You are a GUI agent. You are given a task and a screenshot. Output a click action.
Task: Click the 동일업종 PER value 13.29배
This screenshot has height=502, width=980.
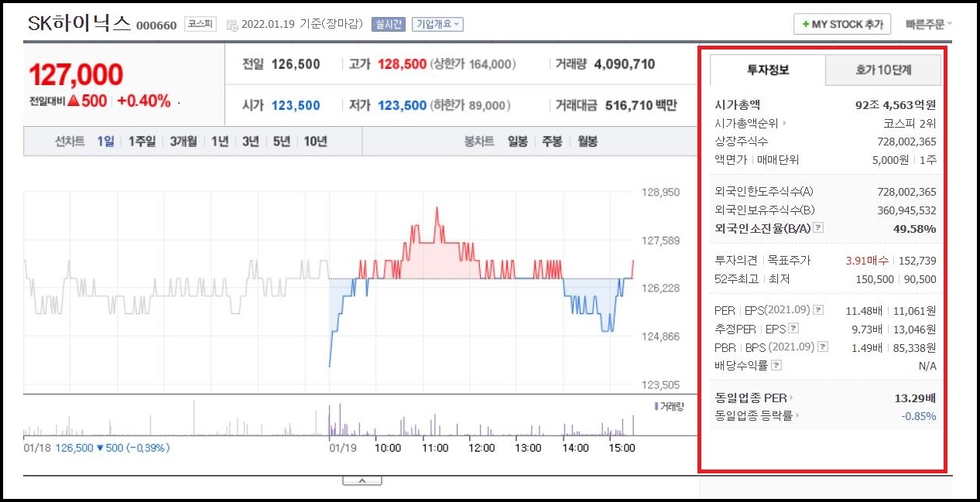pos(915,398)
